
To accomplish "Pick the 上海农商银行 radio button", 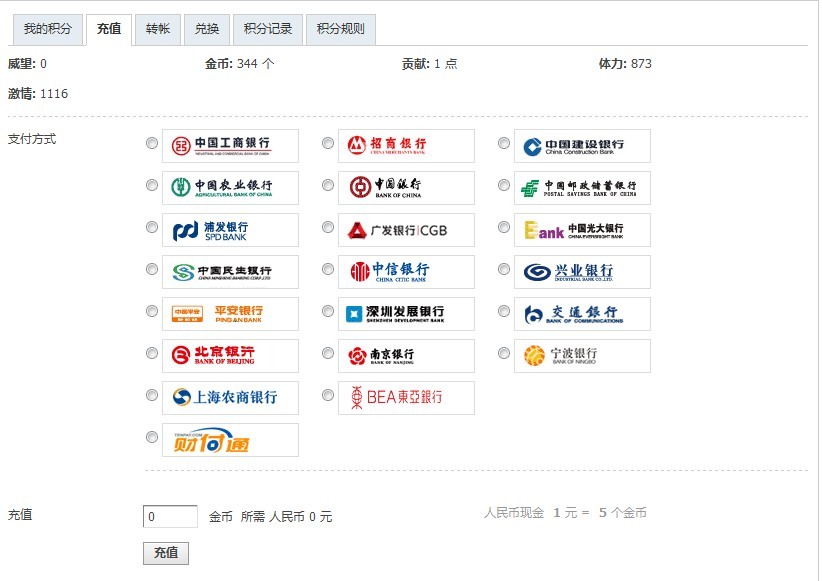I will coord(152,395).
